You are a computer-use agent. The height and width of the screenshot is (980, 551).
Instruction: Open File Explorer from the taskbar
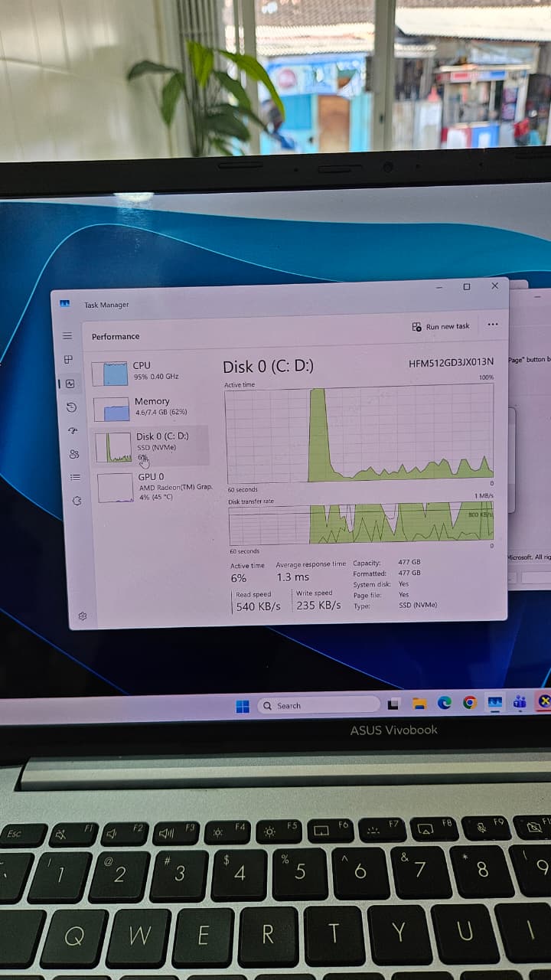pyautogui.click(x=419, y=703)
